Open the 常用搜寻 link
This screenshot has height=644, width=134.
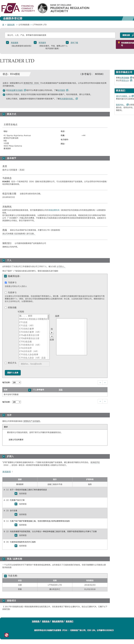(42, 43)
